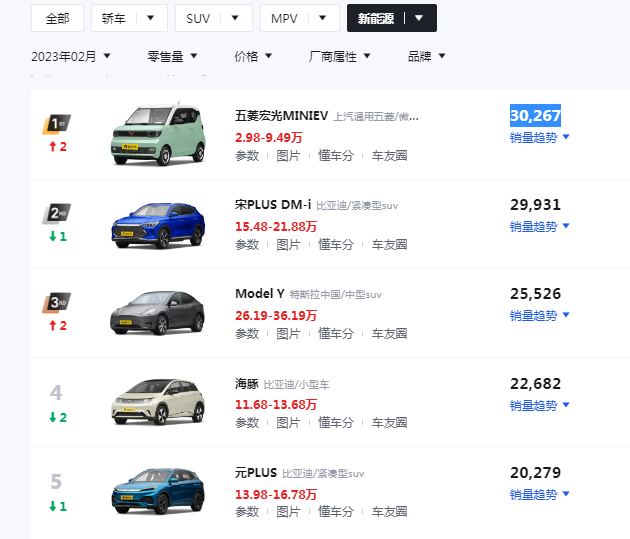Open the 品牌 filter dropdown
This screenshot has height=539, width=630.
coord(426,56)
